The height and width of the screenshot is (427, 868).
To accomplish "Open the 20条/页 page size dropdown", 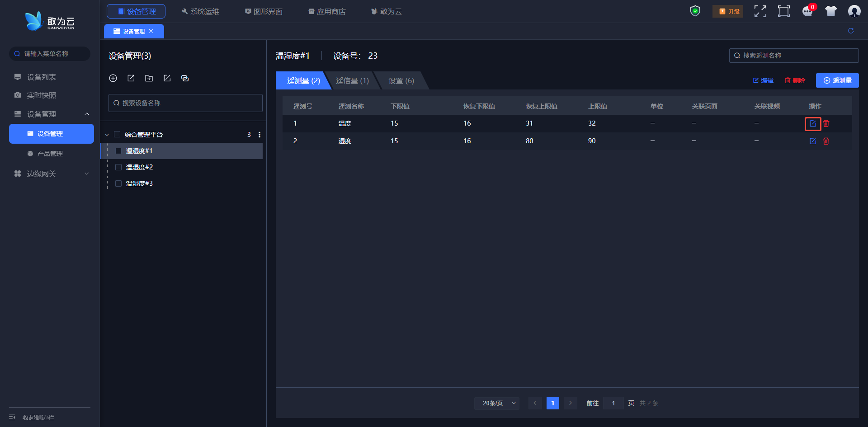I will coord(497,403).
